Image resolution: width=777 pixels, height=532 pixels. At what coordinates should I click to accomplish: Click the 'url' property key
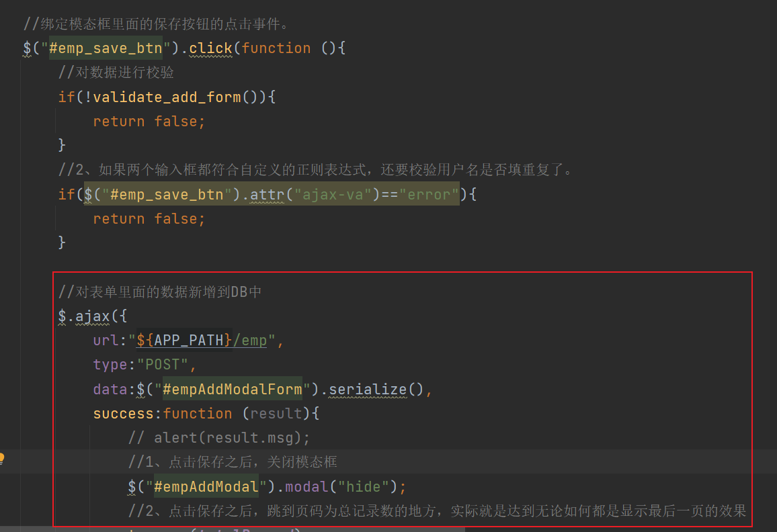coord(106,341)
